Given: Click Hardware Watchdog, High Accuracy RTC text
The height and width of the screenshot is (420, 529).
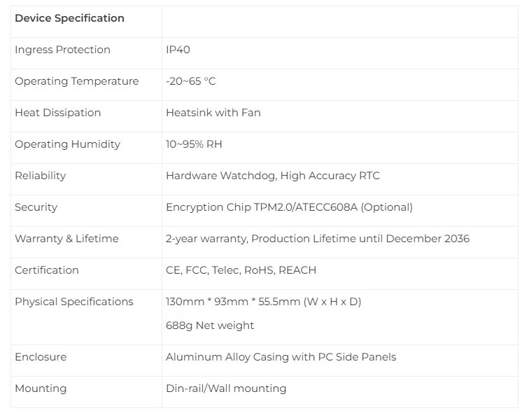Looking at the screenshot, I should pyautogui.click(x=272, y=176).
